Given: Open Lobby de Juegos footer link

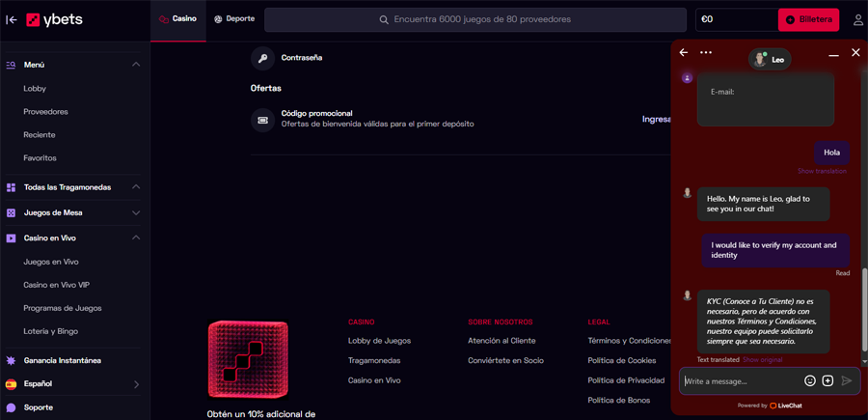Looking at the screenshot, I should click(380, 341).
